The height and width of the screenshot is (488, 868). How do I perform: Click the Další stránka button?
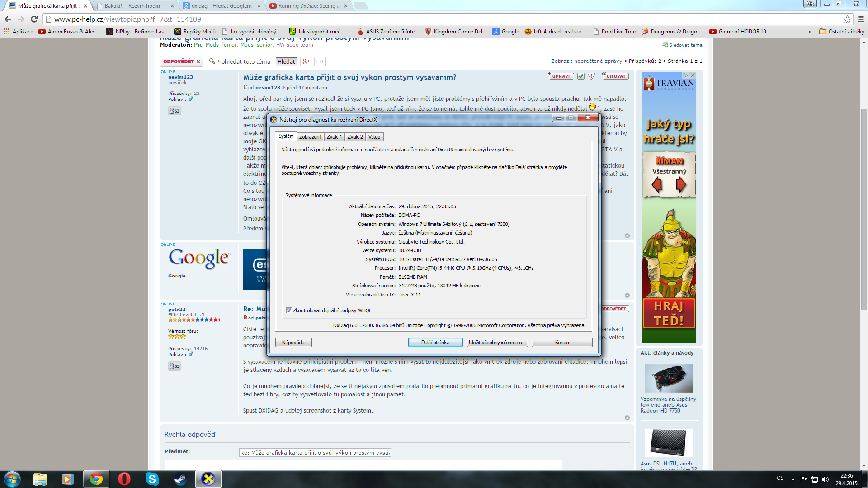click(x=435, y=343)
